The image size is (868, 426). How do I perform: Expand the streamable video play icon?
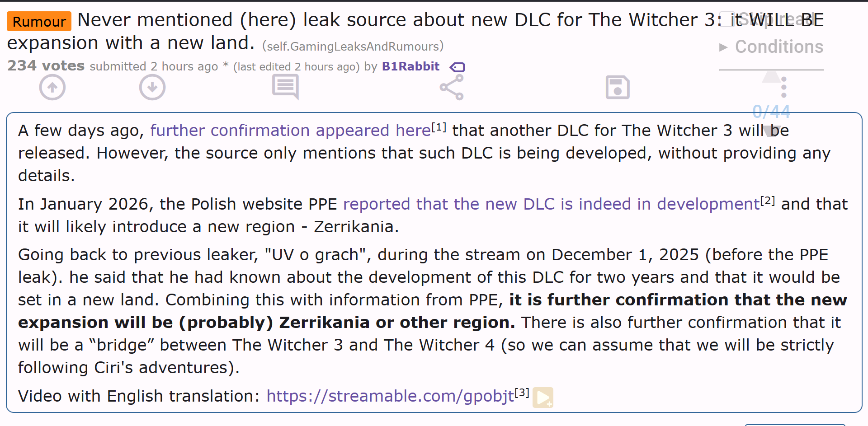click(x=543, y=398)
